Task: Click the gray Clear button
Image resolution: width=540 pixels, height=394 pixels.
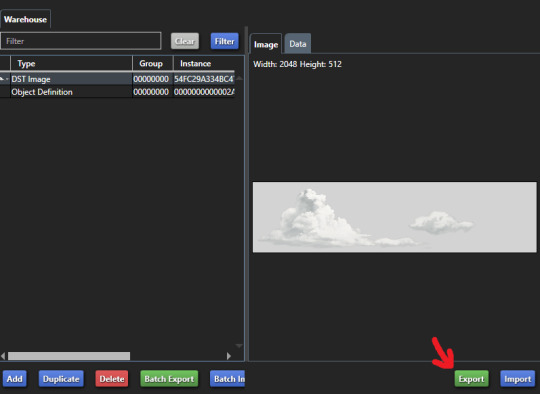Action: [185, 41]
